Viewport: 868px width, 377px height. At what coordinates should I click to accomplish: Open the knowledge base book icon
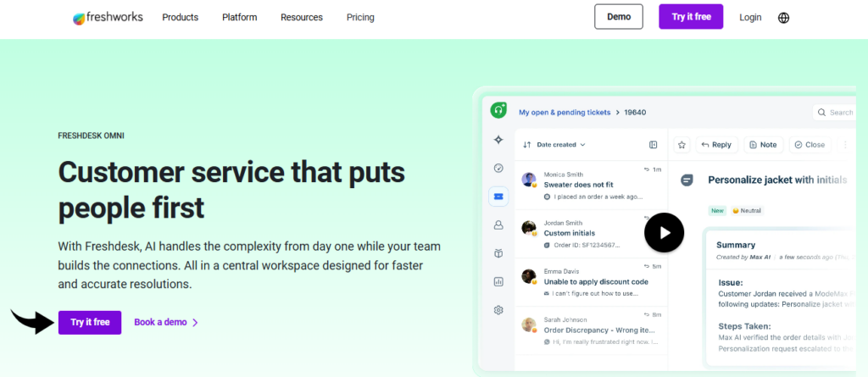[x=498, y=253]
